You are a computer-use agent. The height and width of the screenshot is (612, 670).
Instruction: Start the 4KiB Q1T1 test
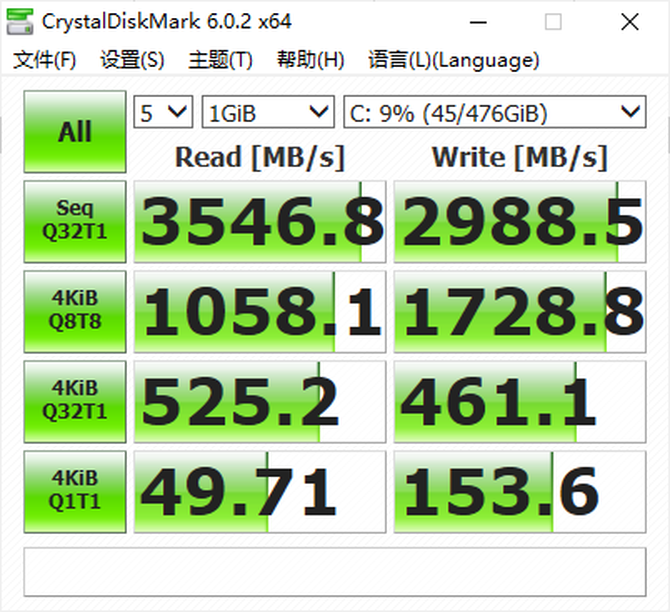coord(75,491)
